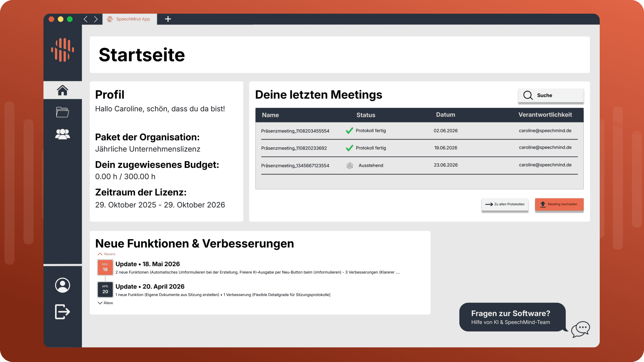Click the date 23.06.2026 in the table

(446, 165)
